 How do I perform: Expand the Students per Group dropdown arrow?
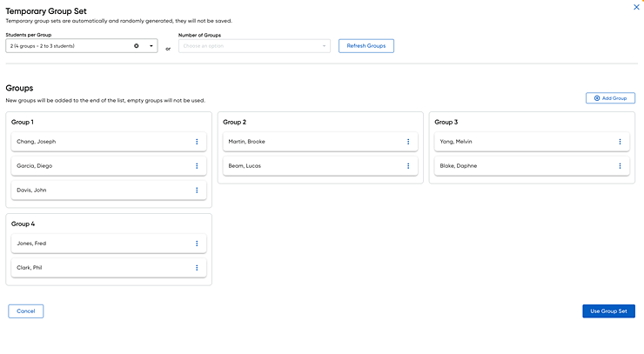(x=151, y=46)
